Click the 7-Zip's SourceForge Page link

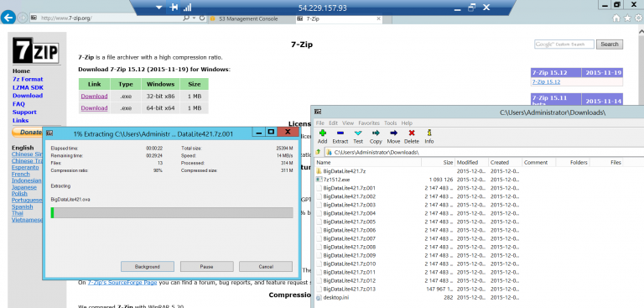[122, 283]
